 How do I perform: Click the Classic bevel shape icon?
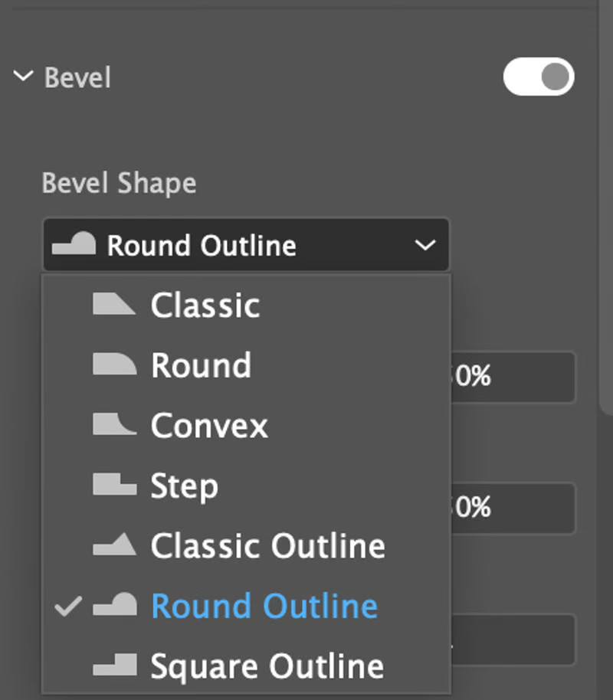click(113, 305)
